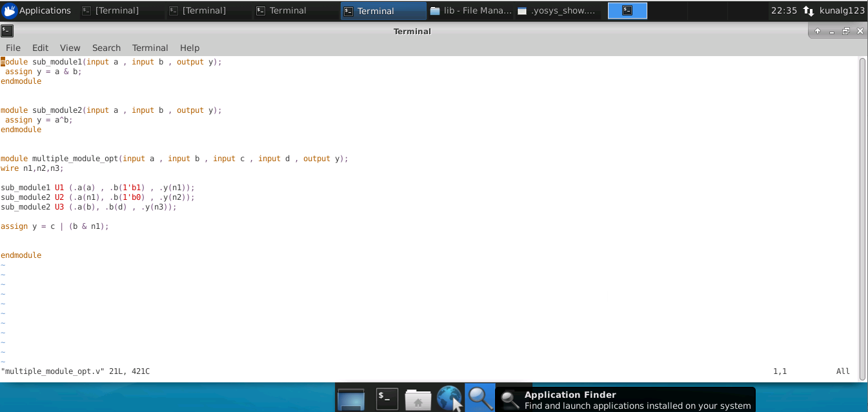Toggle the window shade roll-up arrow button
The image size is (868, 412).
tap(817, 30)
